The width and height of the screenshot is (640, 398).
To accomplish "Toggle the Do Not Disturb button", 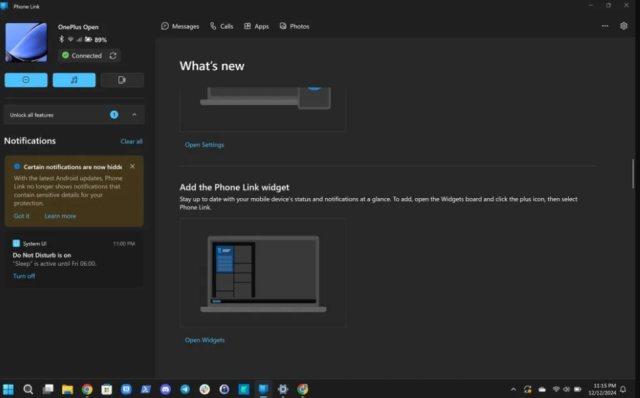I will pos(26,80).
